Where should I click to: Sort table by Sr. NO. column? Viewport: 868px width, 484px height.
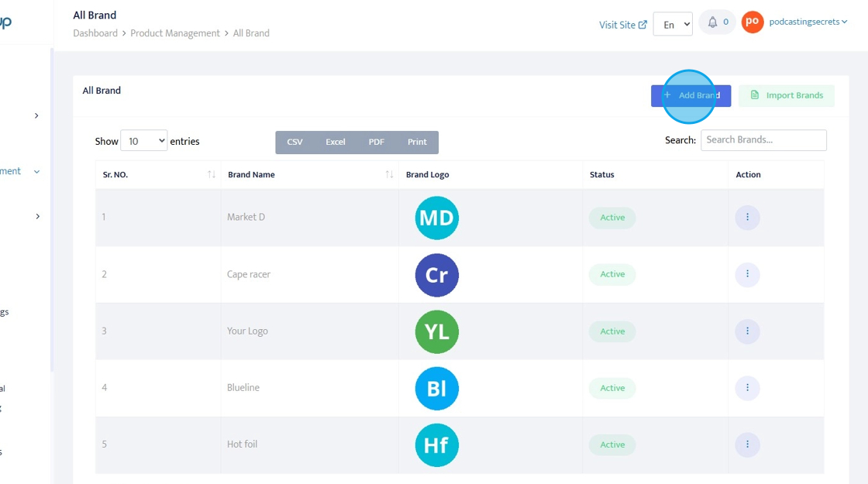point(212,175)
